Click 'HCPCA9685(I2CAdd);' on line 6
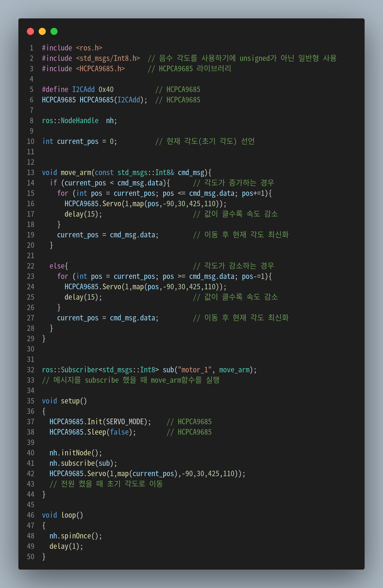 click(x=113, y=100)
